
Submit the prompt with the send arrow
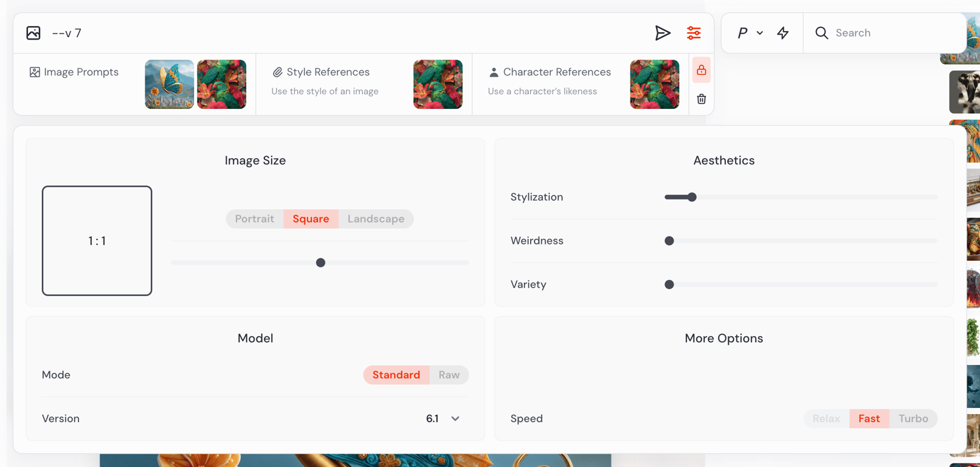pyautogui.click(x=663, y=33)
